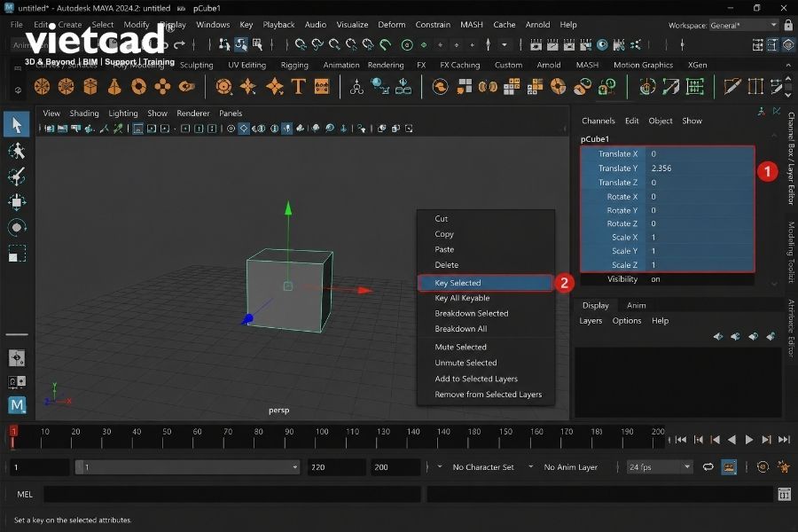Screen dimensions: 798x532
Task: Go to end of playback range
Action: [x=785, y=440]
